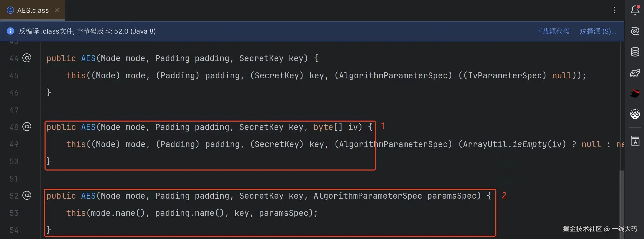The image size is (644, 239).
Task: Click the download source code link
Action: 552,31
